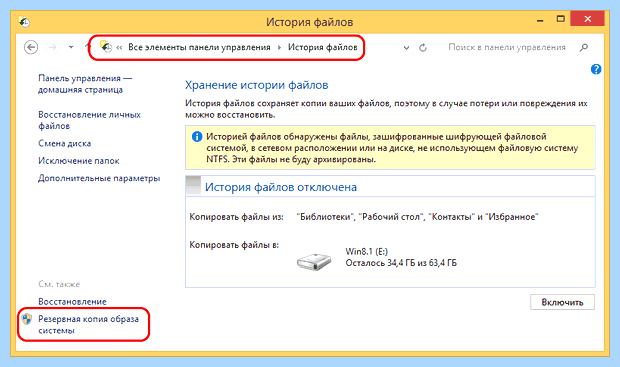This screenshot has width=620, height=367.
Task: Refresh the control panel page
Action: click(423, 48)
